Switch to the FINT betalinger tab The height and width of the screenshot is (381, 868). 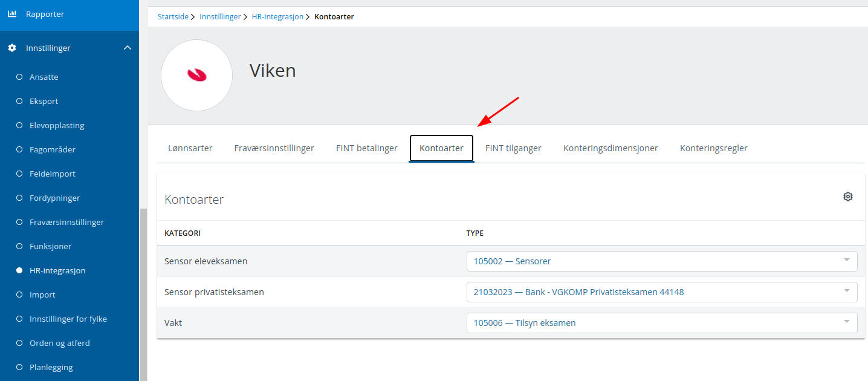tap(367, 148)
